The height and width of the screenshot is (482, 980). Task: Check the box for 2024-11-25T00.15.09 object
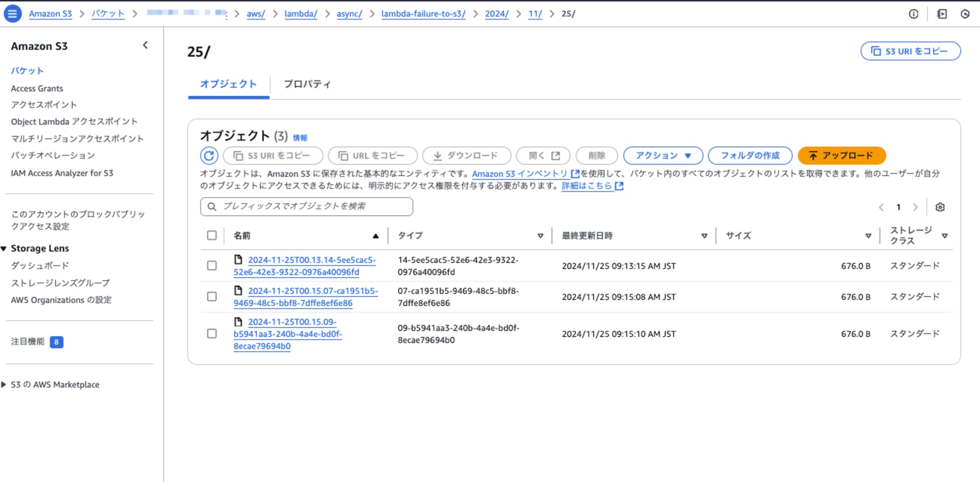click(x=212, y=334)
